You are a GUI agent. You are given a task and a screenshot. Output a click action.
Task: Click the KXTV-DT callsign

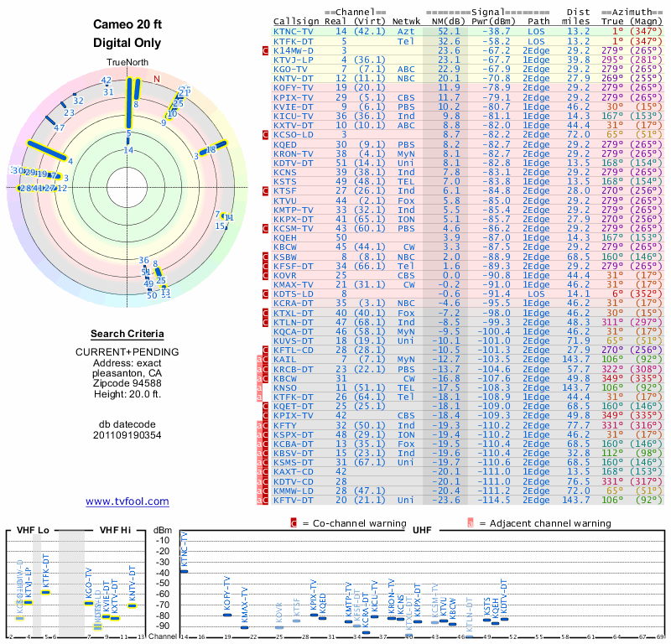pos(294,126)
